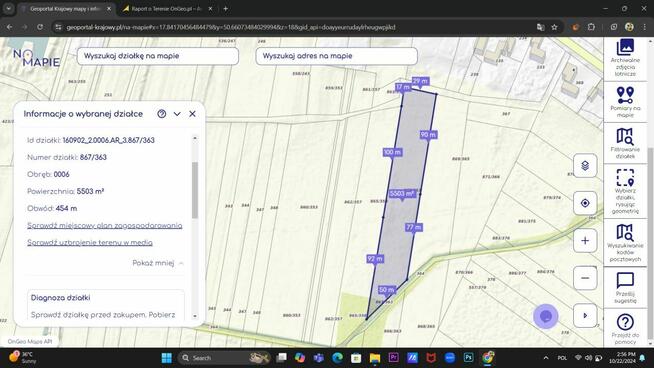Collapse details with Pokaż mniej
The image size is (654, 368).
(158, 263)
